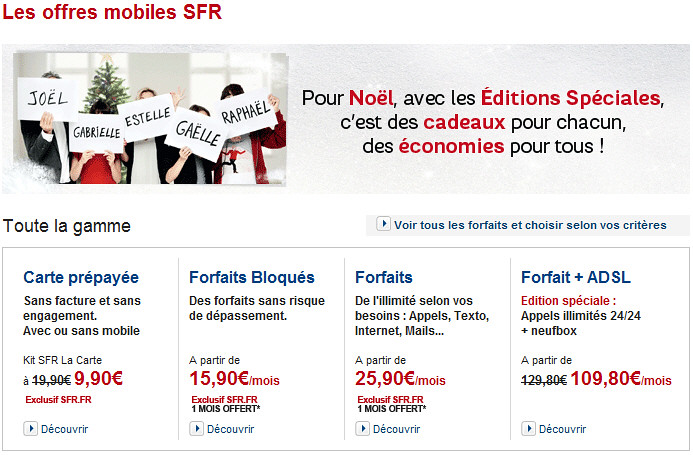Click arrow icon under Forfaits 25,90€ offer
This screenshot has height=455, width=693.
tap(362, 429)
